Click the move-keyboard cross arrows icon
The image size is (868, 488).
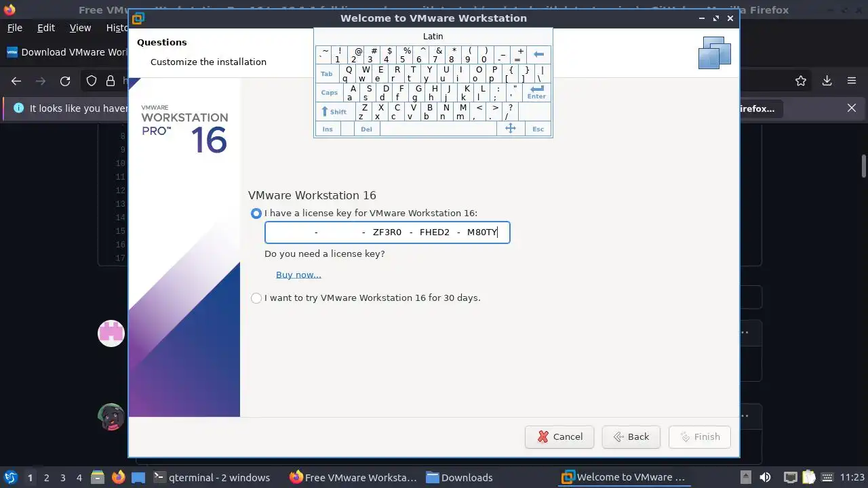(511, 129)
